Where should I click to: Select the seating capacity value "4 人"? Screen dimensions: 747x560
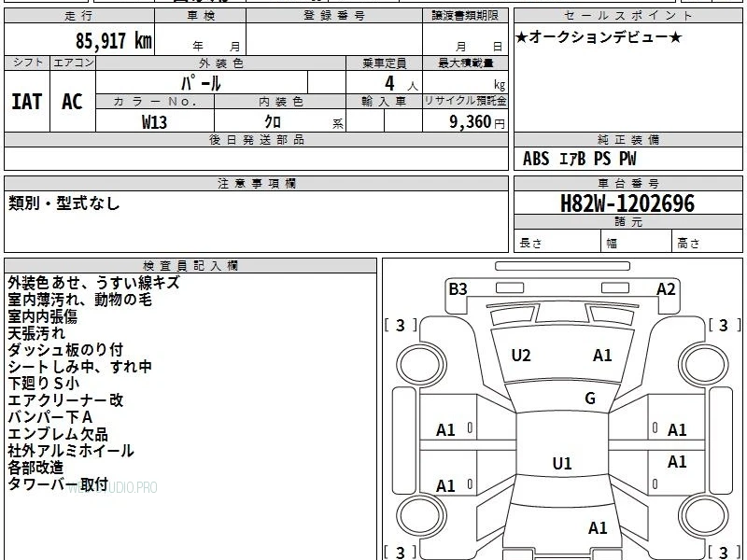pos(401,84)
